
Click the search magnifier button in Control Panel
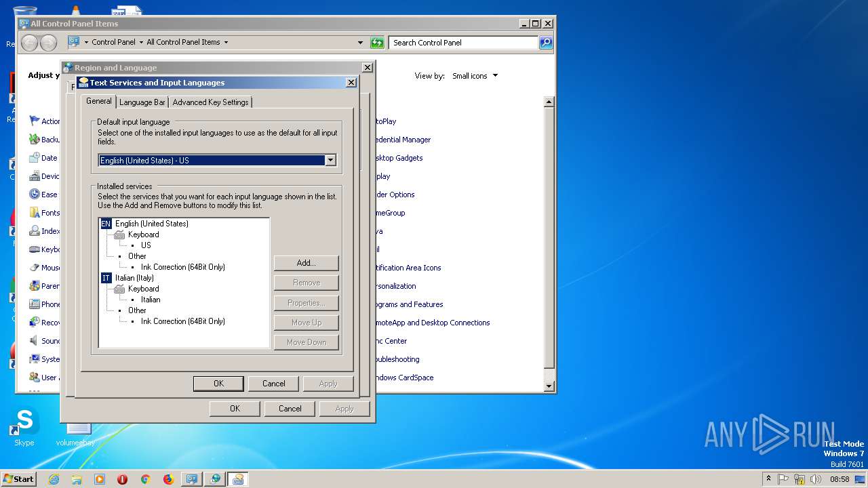coord(545,43)
